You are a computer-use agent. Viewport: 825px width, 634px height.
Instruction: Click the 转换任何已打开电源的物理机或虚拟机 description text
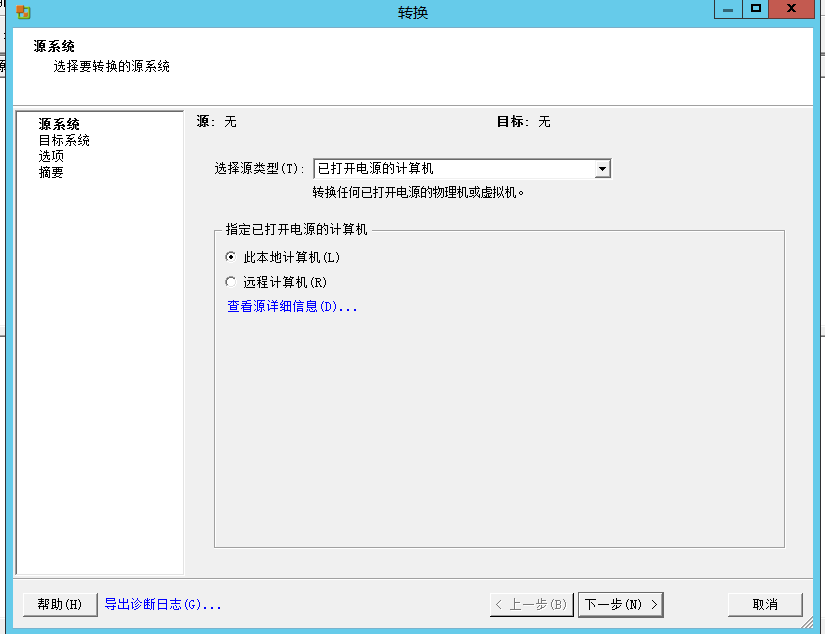pyautogui.click(x=418, y=193)
